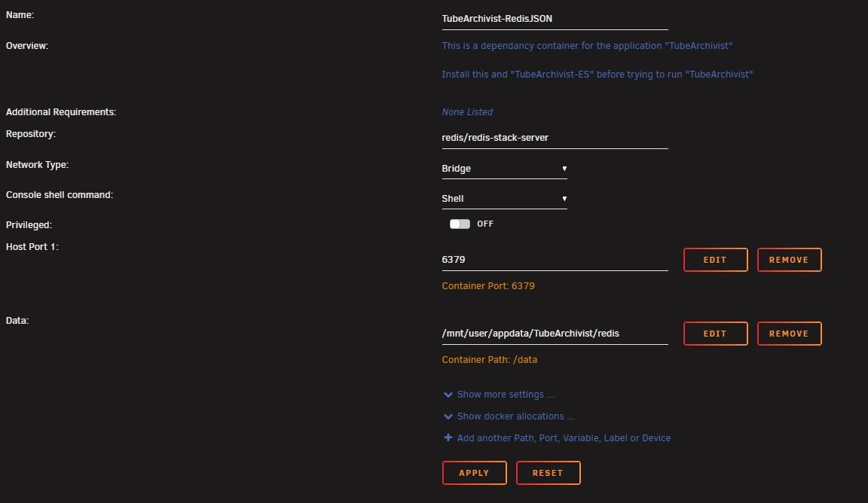
Task: Remove the Data path entry
Action: pyautogui.click(x=789, y=334)
